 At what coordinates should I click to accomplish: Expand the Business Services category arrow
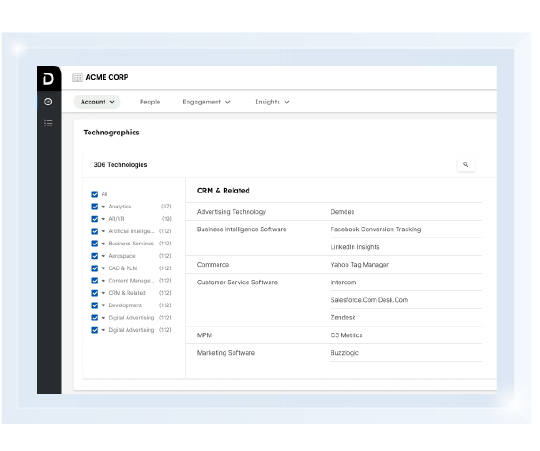103,243
